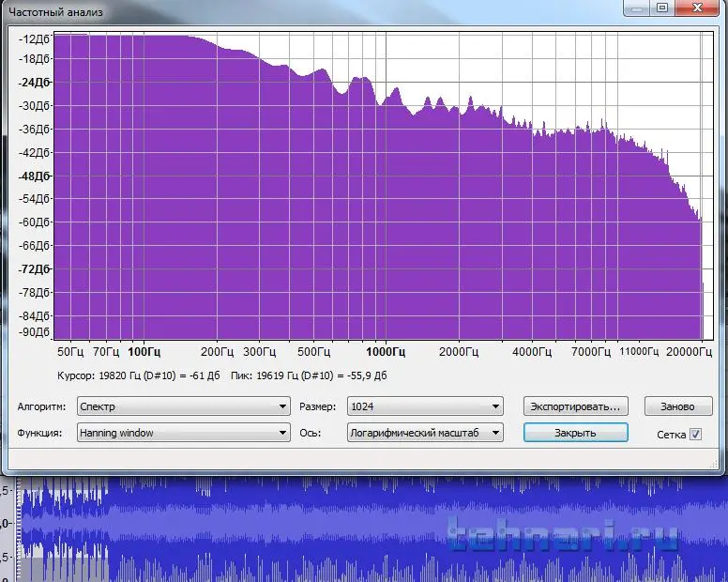
Task: Click the -24Дб mark on vertical axis
Action: click(x=35, y=84)
